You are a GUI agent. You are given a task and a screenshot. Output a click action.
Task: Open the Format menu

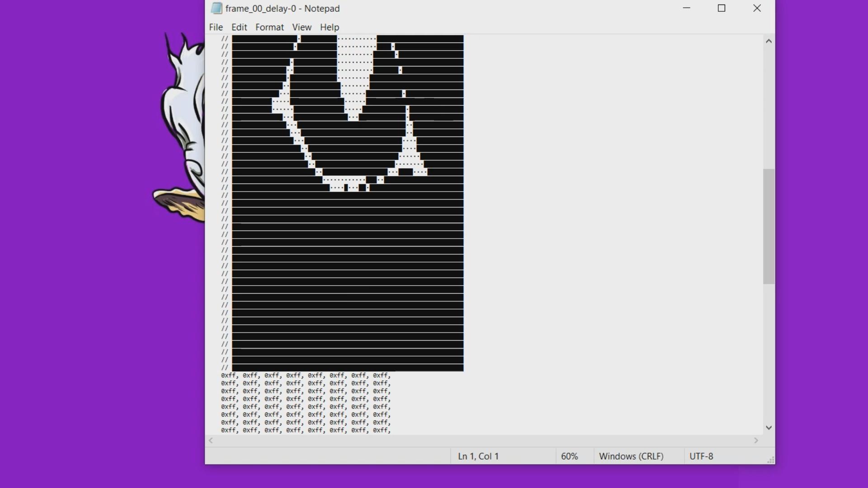269,27
